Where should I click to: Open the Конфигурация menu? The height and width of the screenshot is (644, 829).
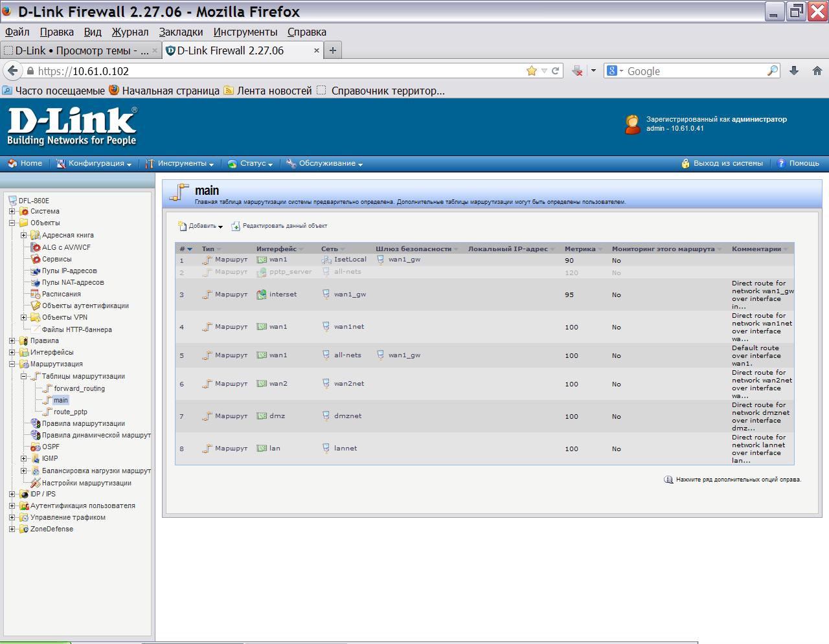94,164
